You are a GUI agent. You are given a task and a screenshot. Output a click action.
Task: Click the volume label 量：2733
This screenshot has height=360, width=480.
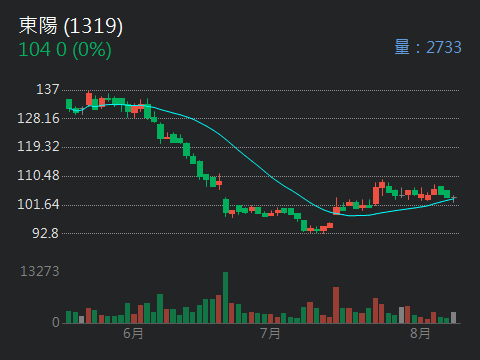click(428, 47)
